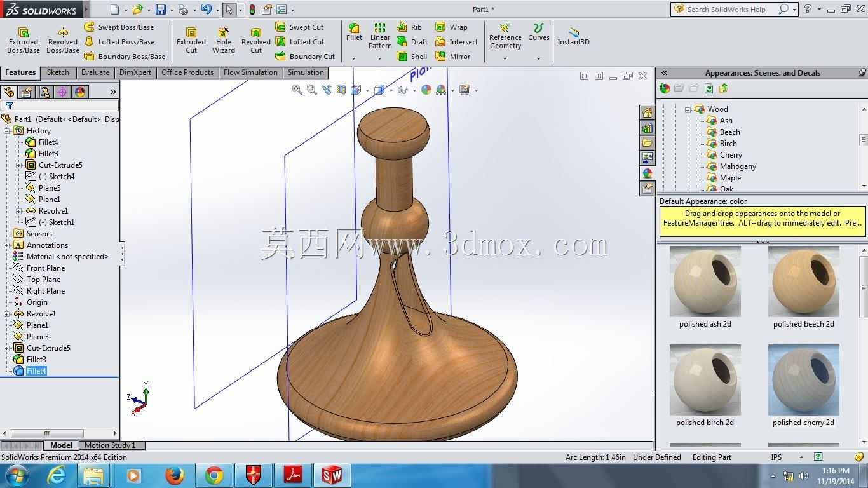Screen dimensions: 868x488
Task: Select the Extruded Cut tool
Action: click(x=191, y=41)
